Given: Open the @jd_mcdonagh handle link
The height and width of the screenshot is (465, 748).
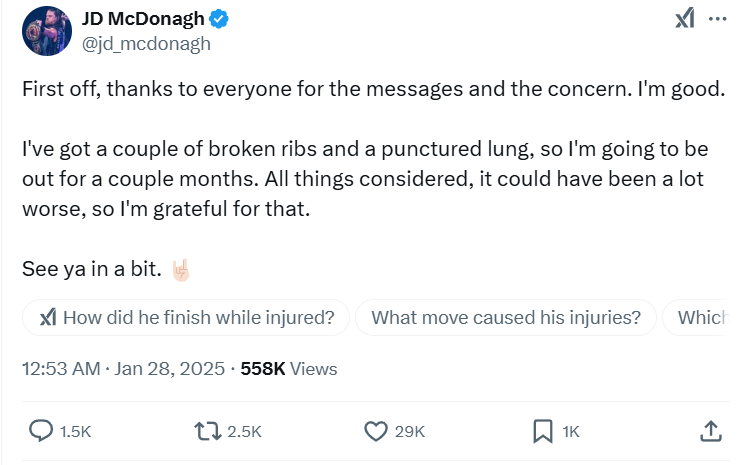Looking at the screenshot, I should 146,44.
